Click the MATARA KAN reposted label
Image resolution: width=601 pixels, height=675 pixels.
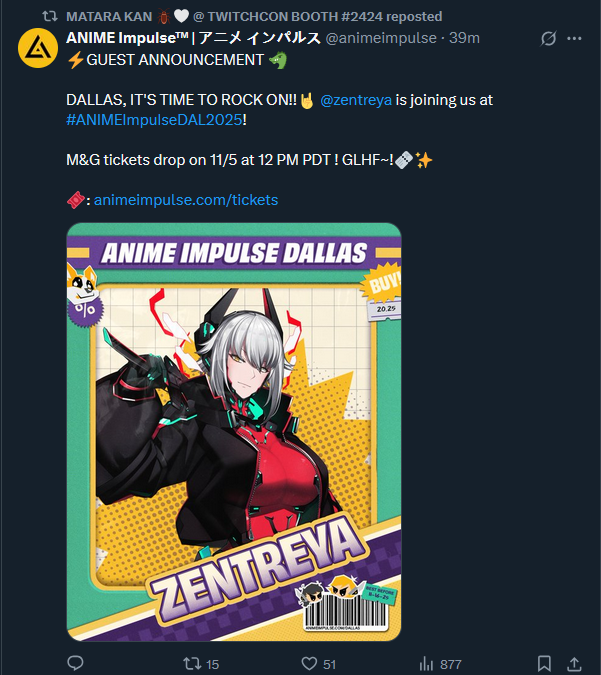click(x=254, y=16)
